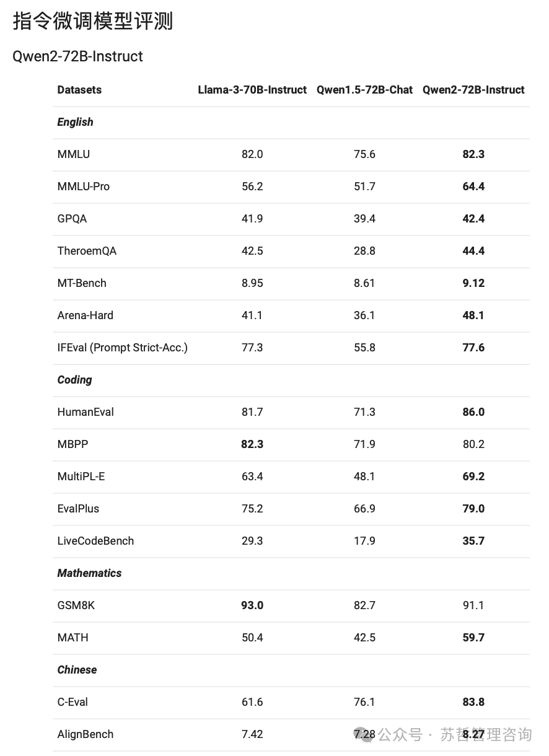
Task: Click the 指令微调模型评测 page title
Action: [93, 21]
